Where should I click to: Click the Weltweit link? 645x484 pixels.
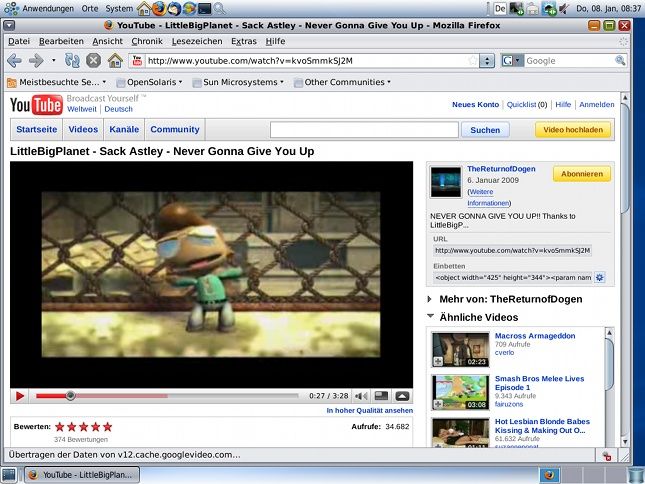(82, 109)
